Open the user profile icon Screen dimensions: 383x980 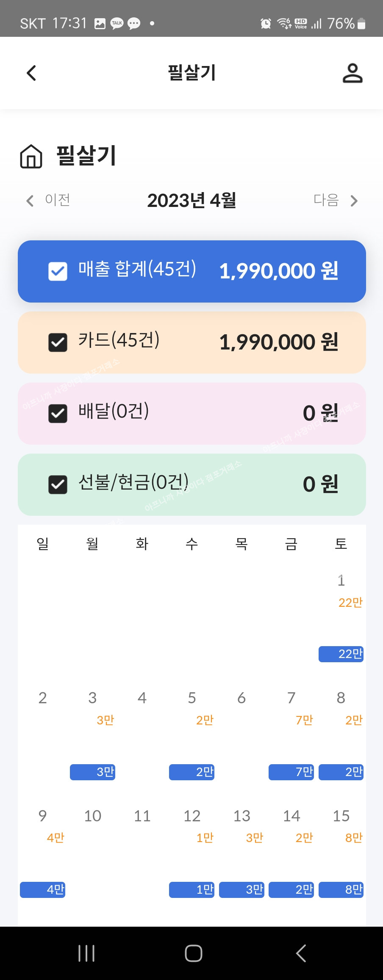click(352, 73)
